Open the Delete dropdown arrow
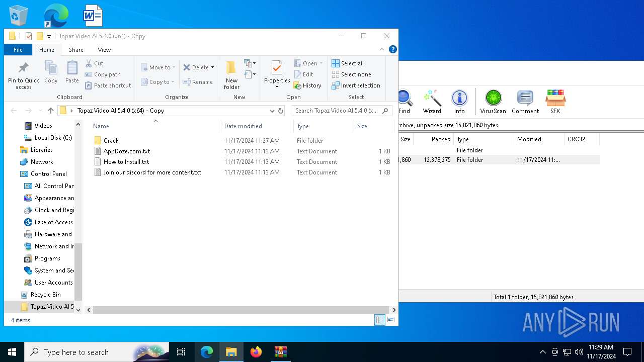This screenshot has height=362, width=644. [x=212, y=67]
